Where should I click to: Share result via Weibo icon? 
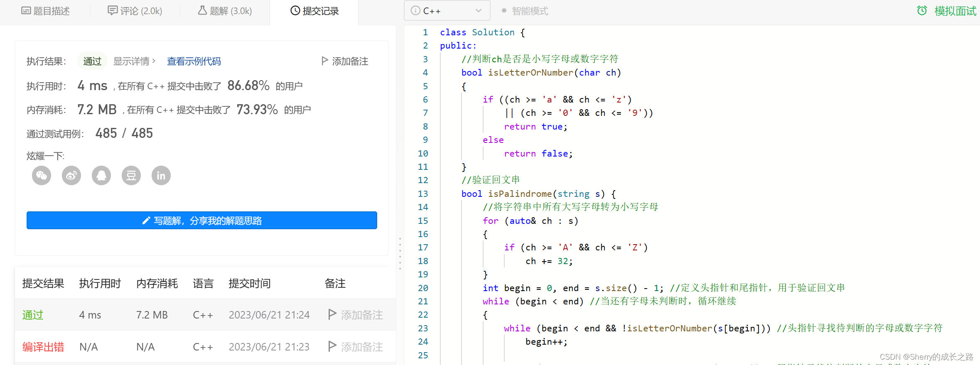[x=71, y=176]
